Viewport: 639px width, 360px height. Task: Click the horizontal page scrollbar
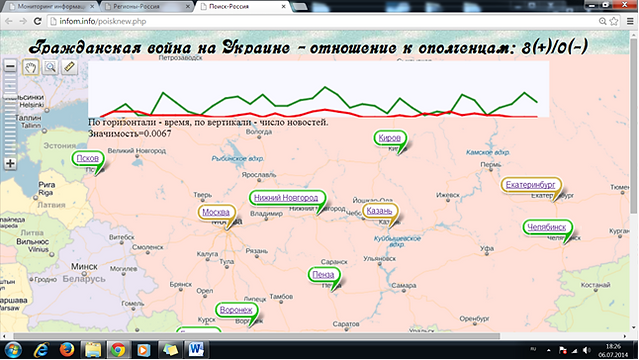click(x=257, y=336)
